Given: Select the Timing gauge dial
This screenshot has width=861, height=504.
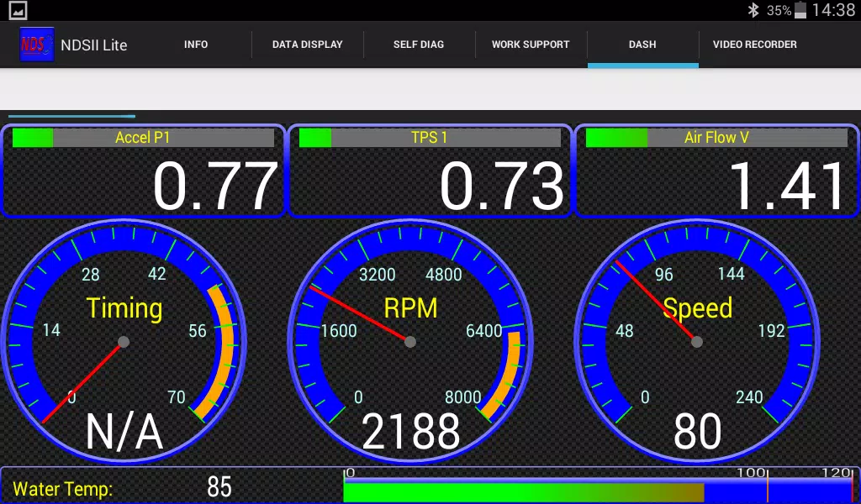Looking at the screenshot, I should [124, 342].
